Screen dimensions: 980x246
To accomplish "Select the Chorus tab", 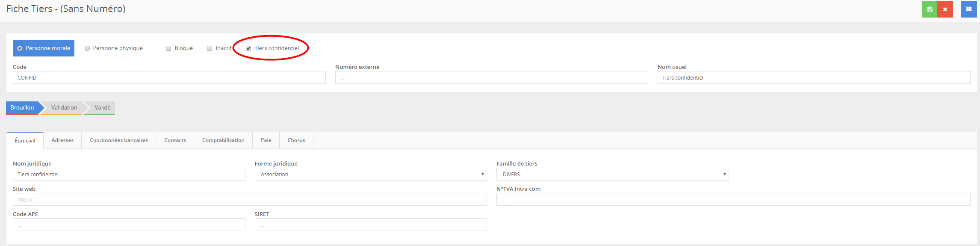I will [296, 140].
